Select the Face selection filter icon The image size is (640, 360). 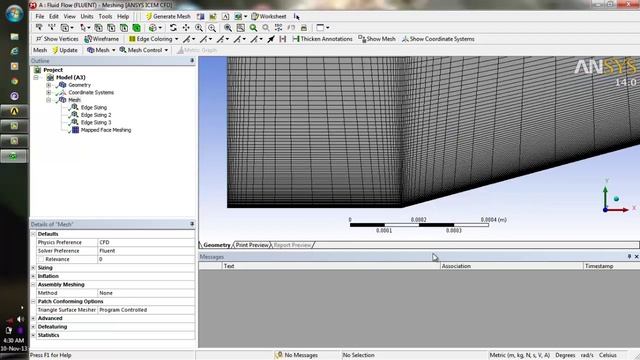tap(124, 28)
